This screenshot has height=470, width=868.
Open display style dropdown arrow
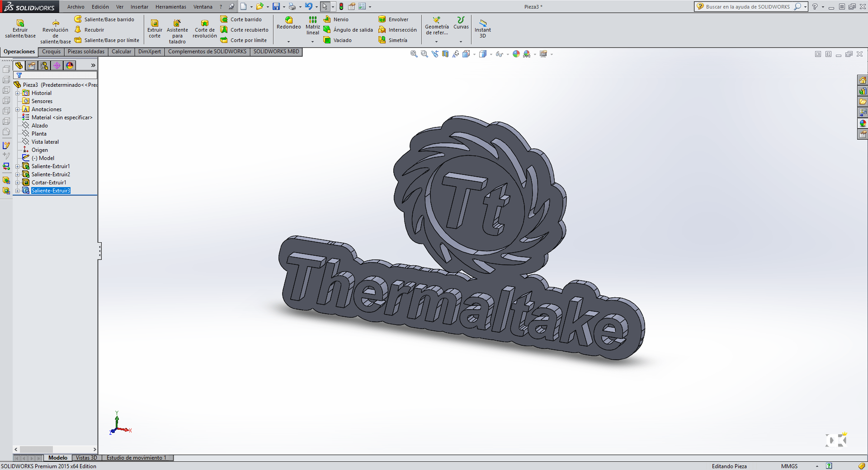491,54
